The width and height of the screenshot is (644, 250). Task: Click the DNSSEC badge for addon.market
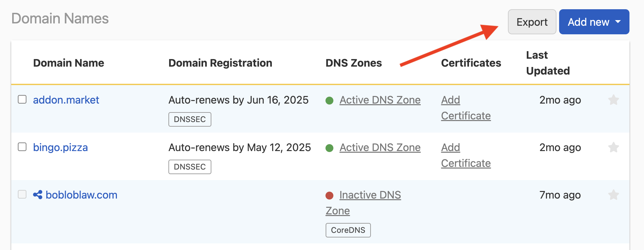[x=190, y=119]
